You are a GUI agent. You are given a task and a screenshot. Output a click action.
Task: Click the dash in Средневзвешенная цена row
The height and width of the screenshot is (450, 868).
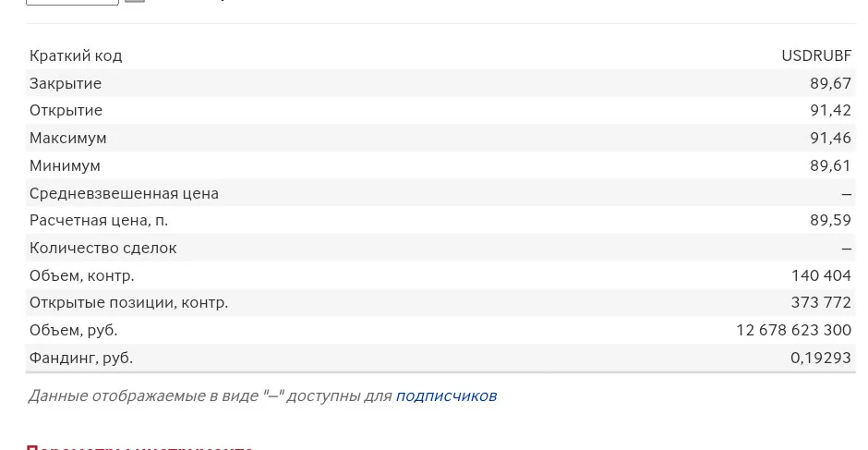(847, 193)
